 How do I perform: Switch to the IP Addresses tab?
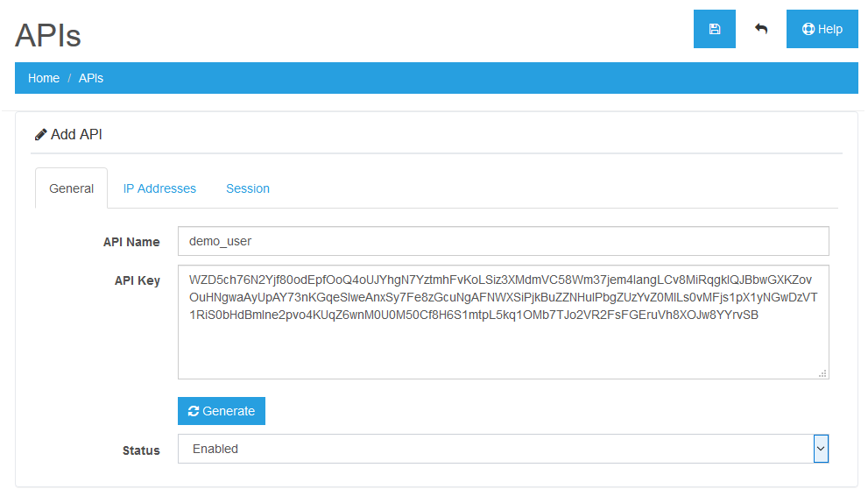(x=159, y=188)
